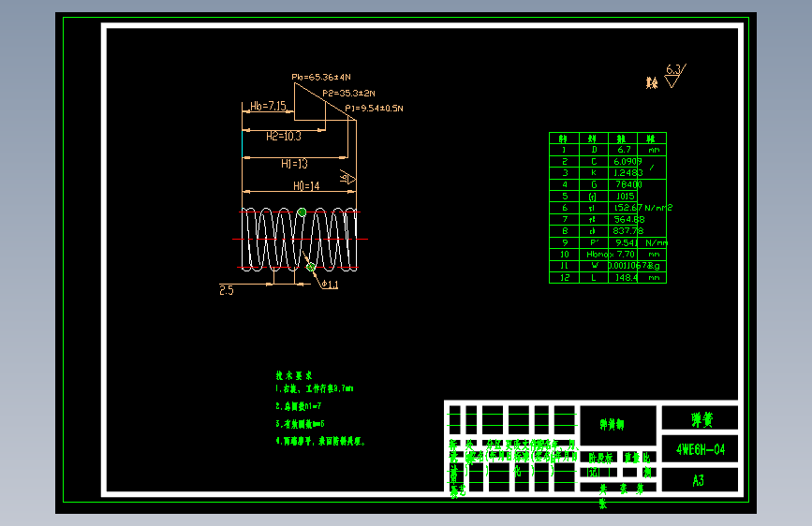Click 'Hbmax' symbol in table row 10

(x=599, y=255)
